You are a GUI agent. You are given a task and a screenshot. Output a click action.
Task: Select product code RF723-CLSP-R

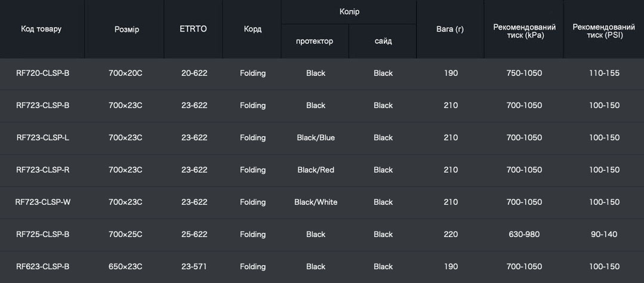coord(42,170)
